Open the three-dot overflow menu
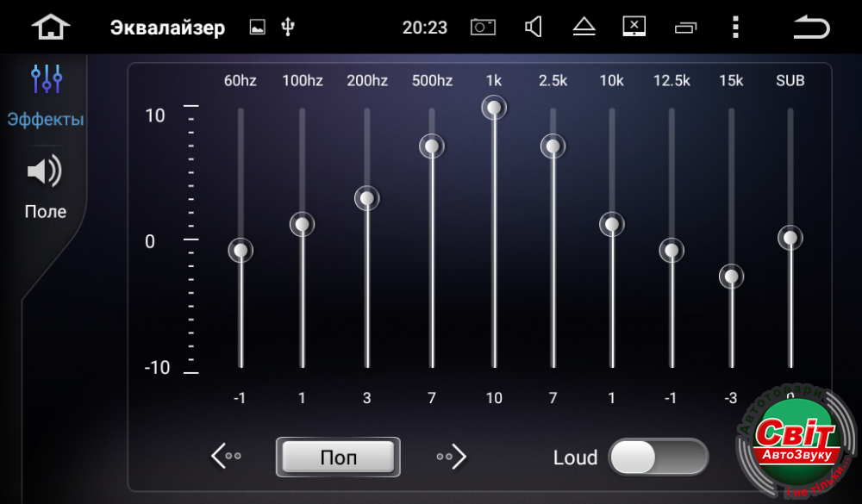Viewport: 862px width, 504px height. coord(734,27)
